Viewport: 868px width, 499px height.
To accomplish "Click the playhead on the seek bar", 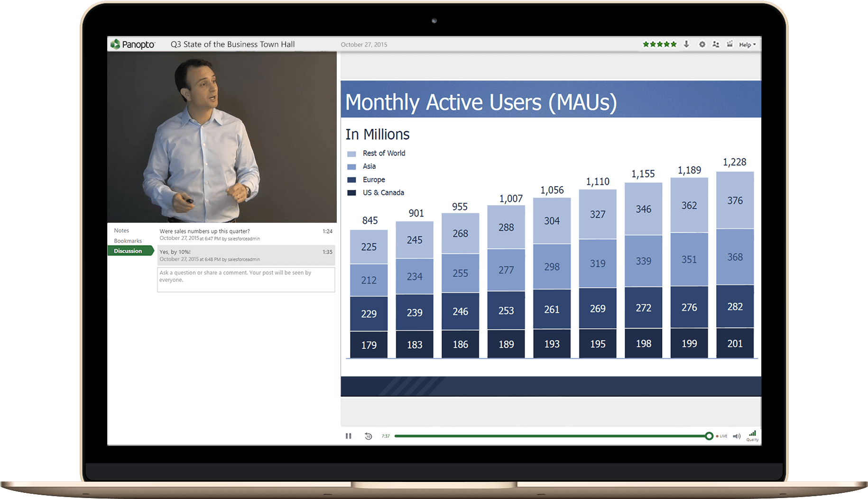I will [x=710, y=436].
